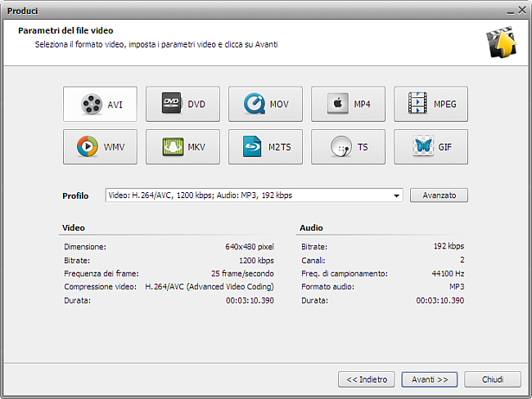Click the Formato audio label
Image resolution: width=532 pixels, height=399 pixels.
(327, 287)
